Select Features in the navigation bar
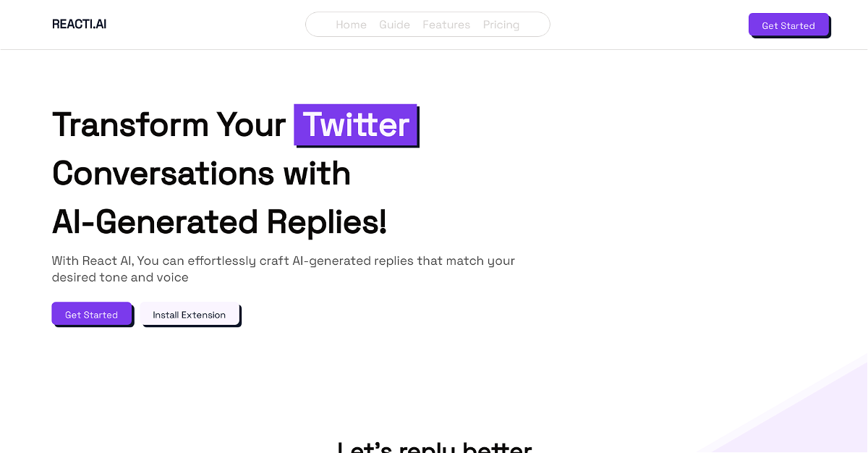This screenshot has height=453, width=868. (446, 25)
